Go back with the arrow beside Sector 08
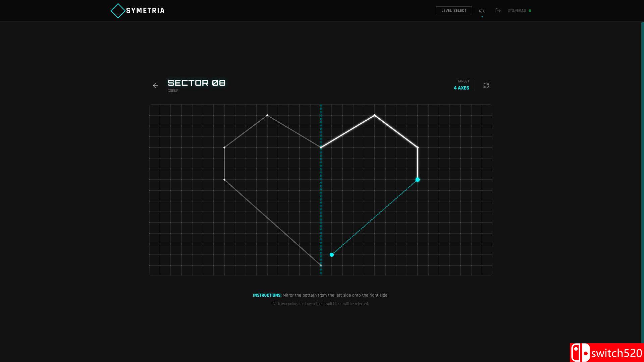 [x=155, y=85]
